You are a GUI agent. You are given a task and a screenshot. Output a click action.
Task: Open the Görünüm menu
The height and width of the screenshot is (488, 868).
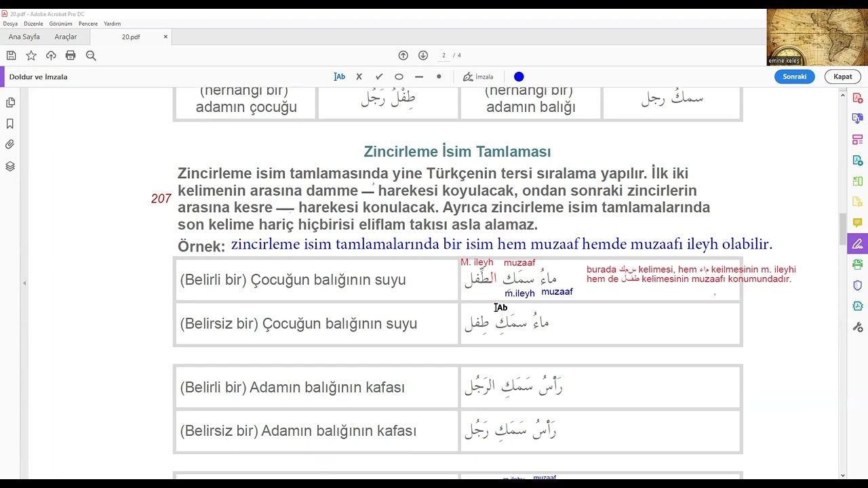(60, 24)
